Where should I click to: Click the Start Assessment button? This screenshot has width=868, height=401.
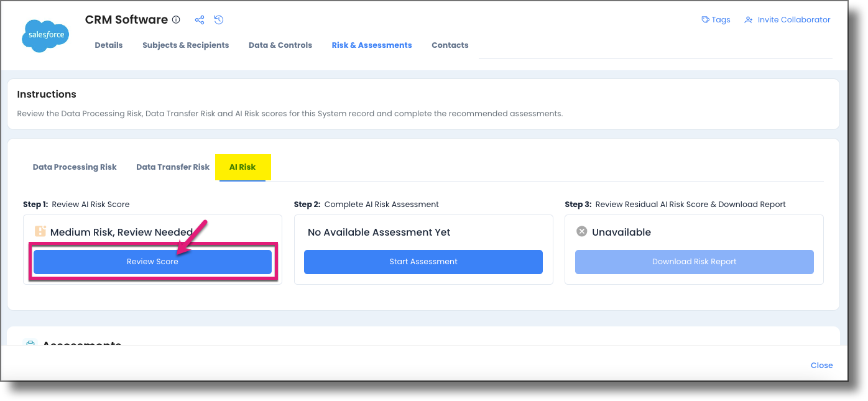pos(423,262)
